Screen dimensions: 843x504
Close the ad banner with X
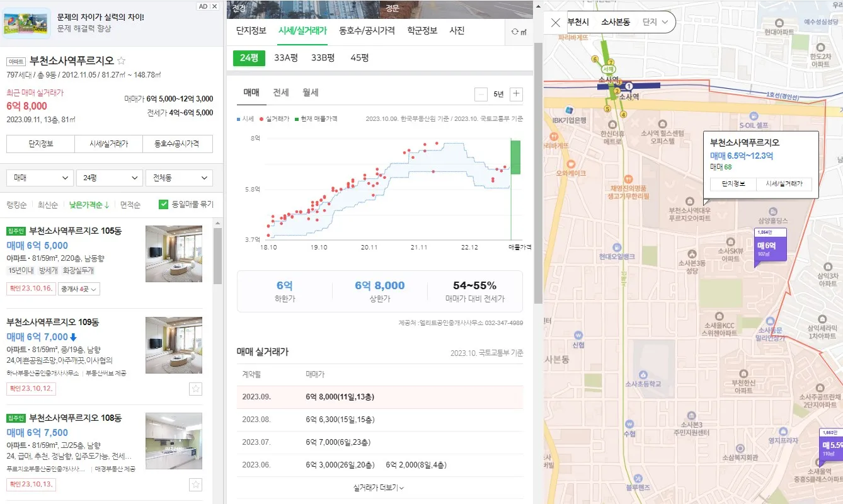coord(215,6)
